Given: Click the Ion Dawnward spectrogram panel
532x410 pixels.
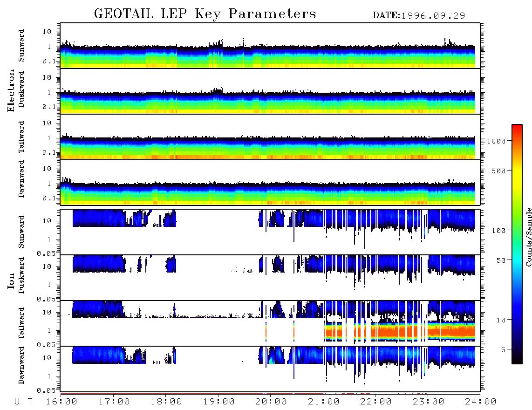Looking at the screenshot, I should [270, 369].
